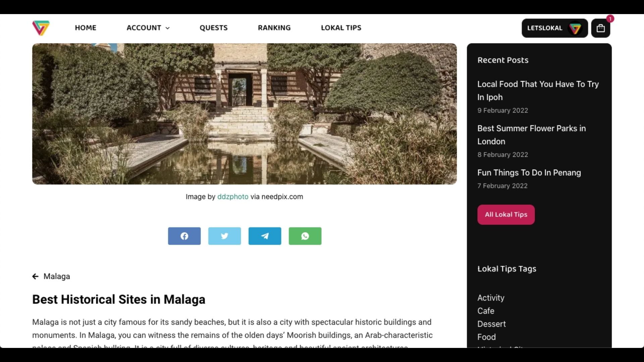Screen dimensions: 644x362
Task: Click the LetsLokal logo in the navbar
Action: 41,28
